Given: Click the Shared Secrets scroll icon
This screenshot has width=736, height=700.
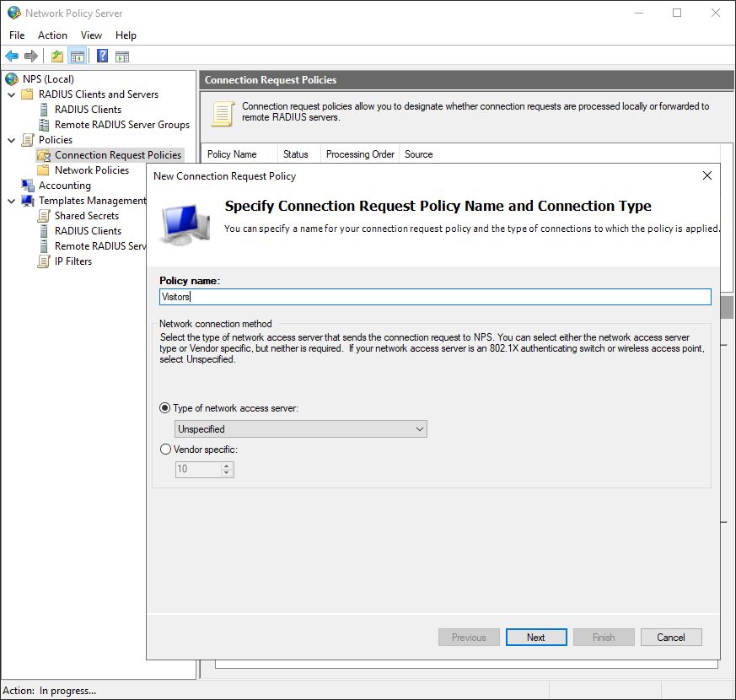Looking at the screenshot, I should click(x=44, y=216).
